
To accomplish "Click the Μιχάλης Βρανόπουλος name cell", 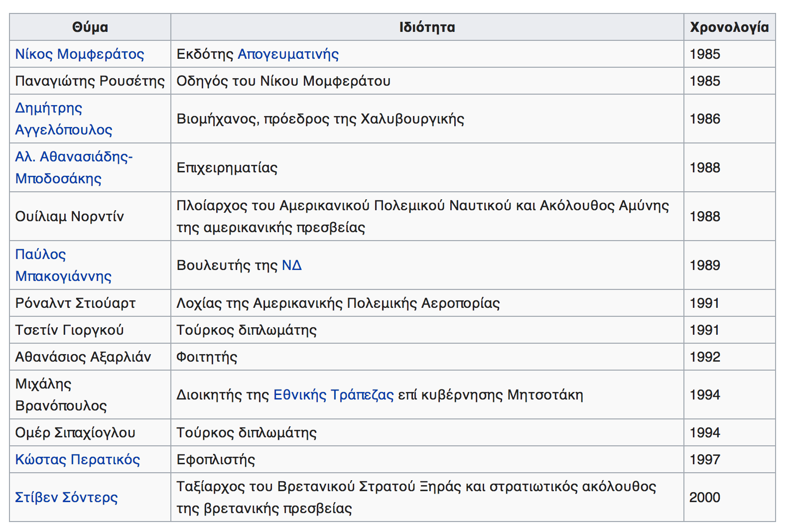I will coord(61,395).
